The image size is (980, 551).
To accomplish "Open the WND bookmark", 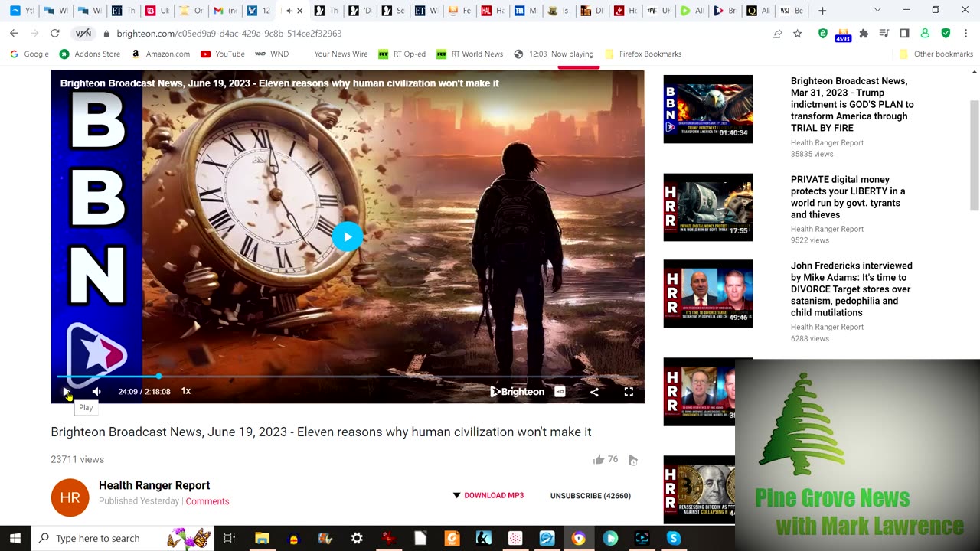I will [272, 54].
